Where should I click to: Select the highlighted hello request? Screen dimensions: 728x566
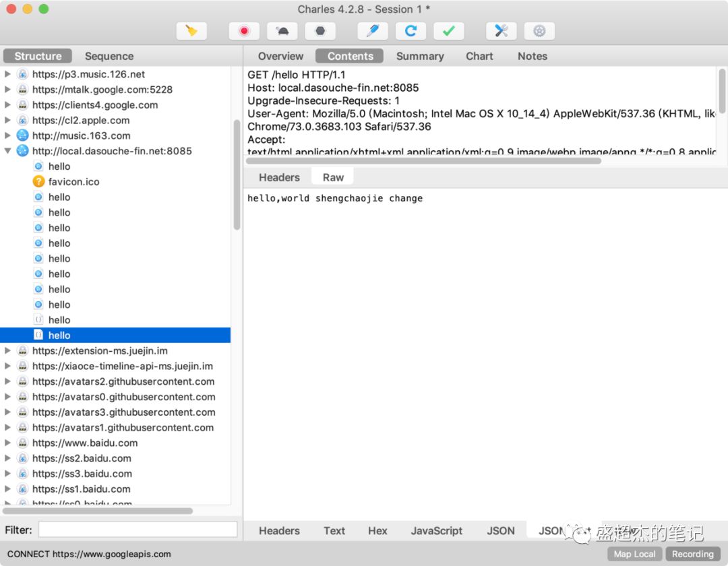pyautogui.click(x=115, y=335)
